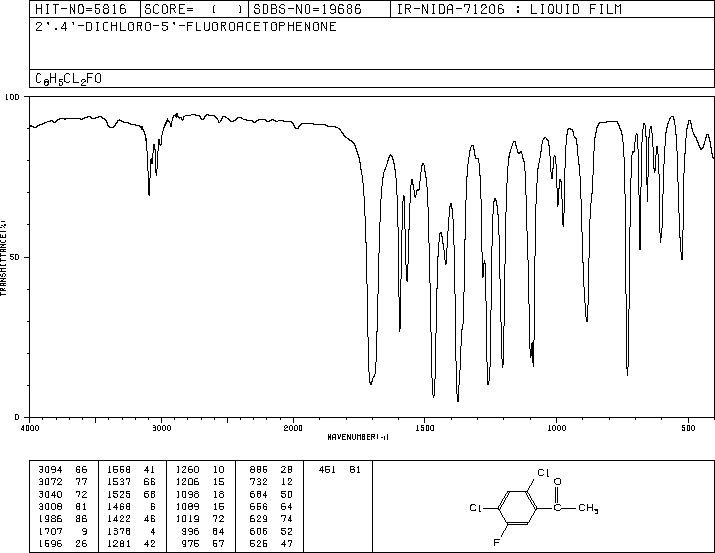Select the peak table row 684 50
715x553 pixels.
tap(271, 494)
